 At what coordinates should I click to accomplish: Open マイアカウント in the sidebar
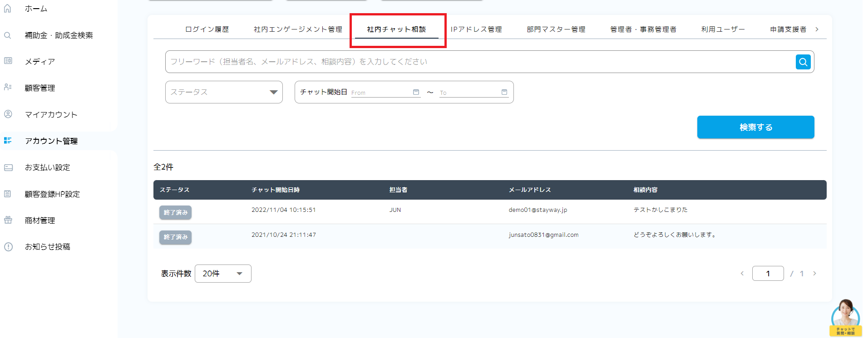51,114
